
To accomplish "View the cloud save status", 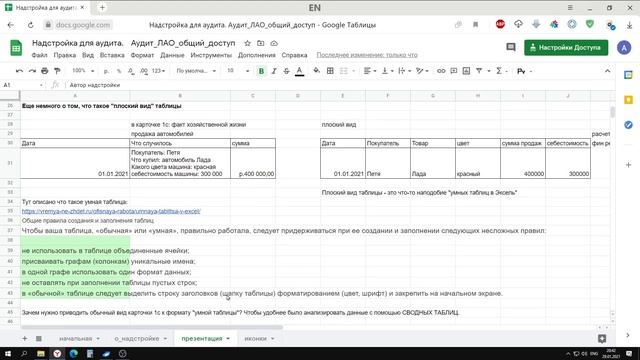I will [274, 43].
